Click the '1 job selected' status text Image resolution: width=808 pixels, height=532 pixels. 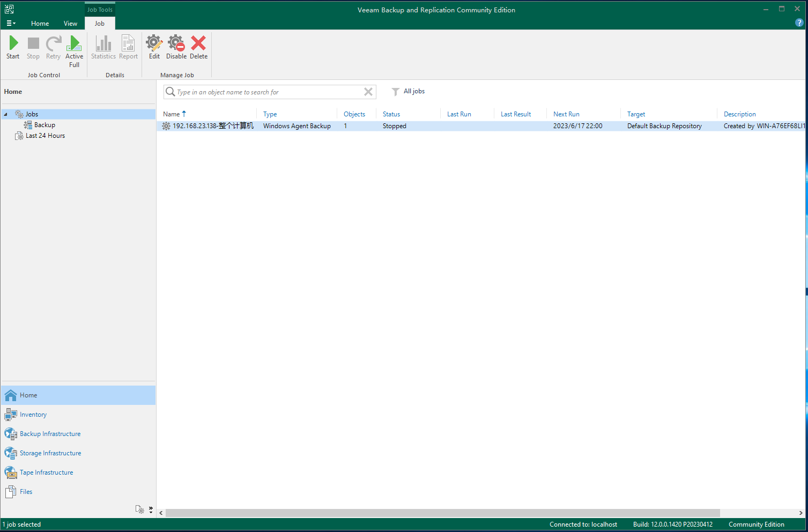point(22,524)
